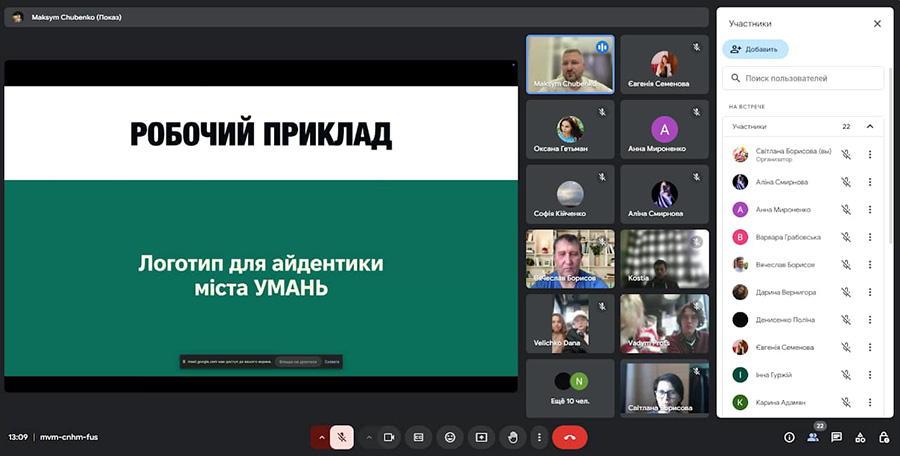Image resolution: width=900 pixels, height=456 pixels.
Task: Click participants count 22 in header
Action: [846, 126]
